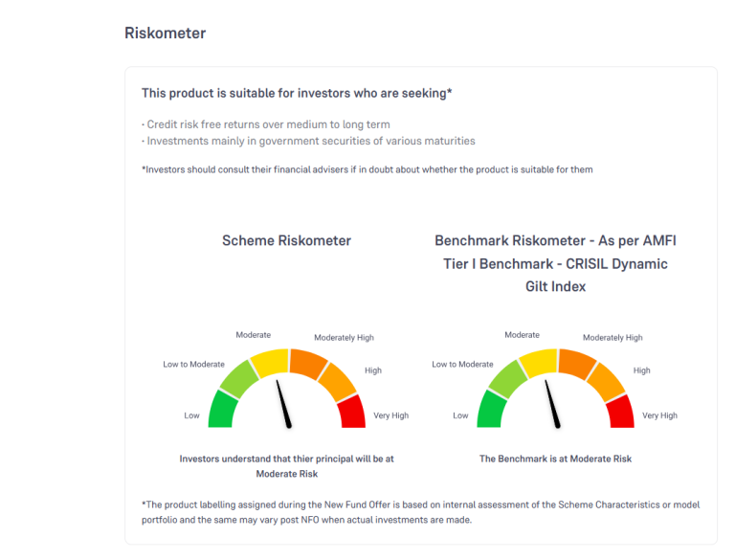The height and width of the screenshot is (560, 735).
Task: Select the green Low segment on Benchmark gauge
Action: tap(491, 410)
